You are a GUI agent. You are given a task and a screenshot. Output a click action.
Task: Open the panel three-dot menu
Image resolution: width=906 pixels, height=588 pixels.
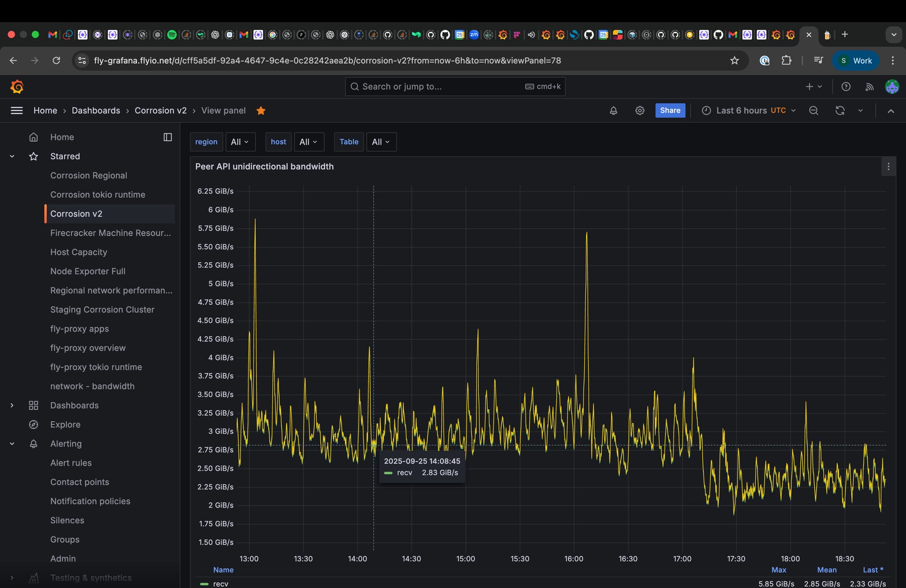pos(888,167)
